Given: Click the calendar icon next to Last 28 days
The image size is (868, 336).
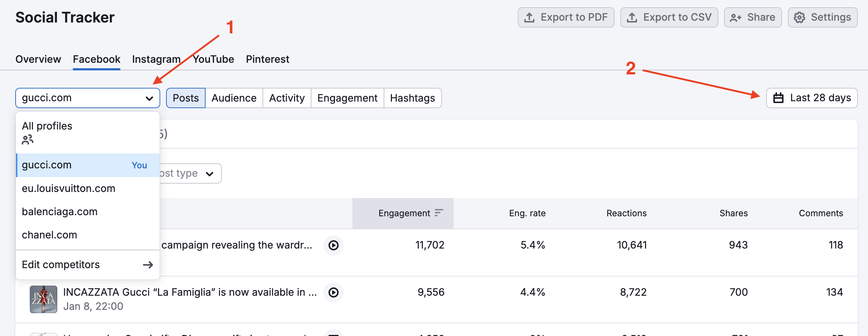Looking at the screenshot, I should click(x=779, y=98).
